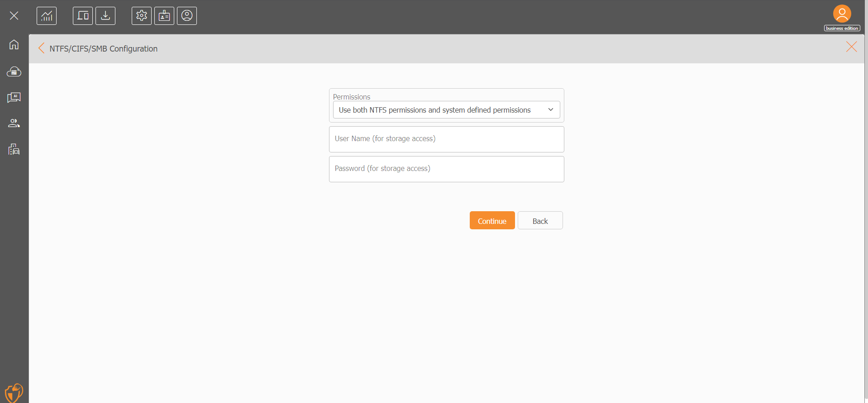
Task: Click the orange profile avatar
Action: (x=842, y=14)
